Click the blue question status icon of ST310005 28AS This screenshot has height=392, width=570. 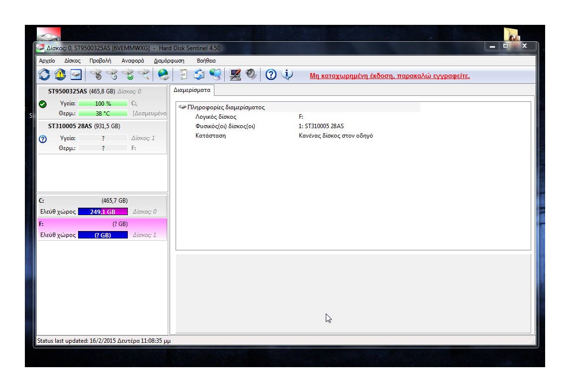[43, 139]
